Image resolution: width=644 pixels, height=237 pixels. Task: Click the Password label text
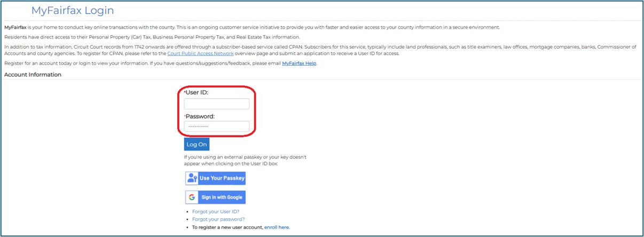pyautogui.click(x=199, y=116)
